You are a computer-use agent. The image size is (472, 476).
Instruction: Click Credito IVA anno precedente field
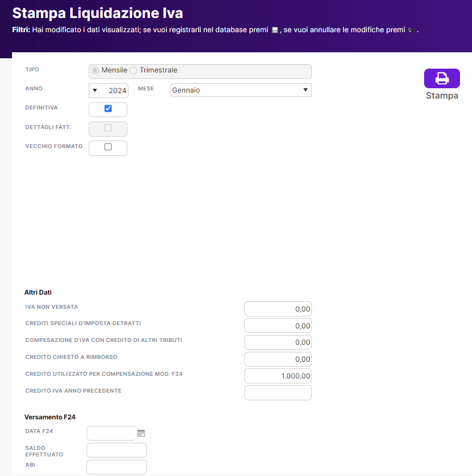pos(278,393)
